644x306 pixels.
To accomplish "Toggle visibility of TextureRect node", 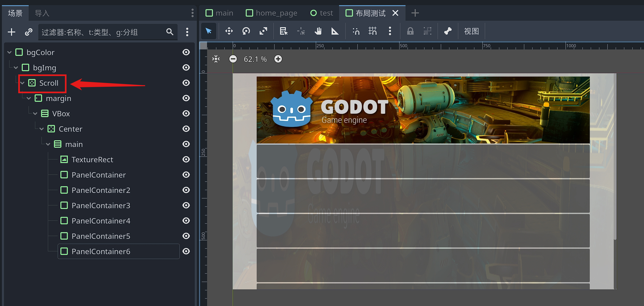I will click(x=186, y=159).
